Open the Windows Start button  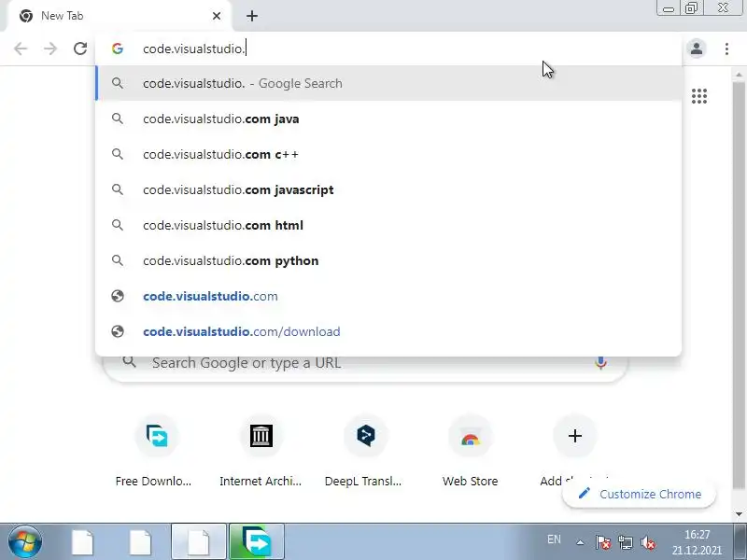pos(25,541)
